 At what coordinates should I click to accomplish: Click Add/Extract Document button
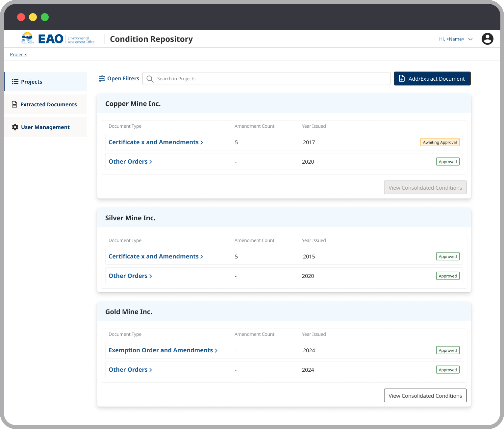click(432, 78)
